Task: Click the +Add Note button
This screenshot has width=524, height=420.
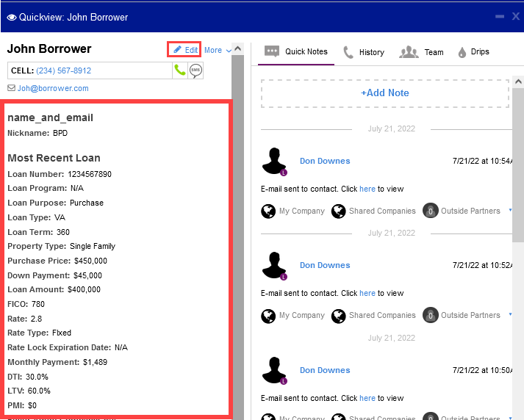Action: coord(384,93)
